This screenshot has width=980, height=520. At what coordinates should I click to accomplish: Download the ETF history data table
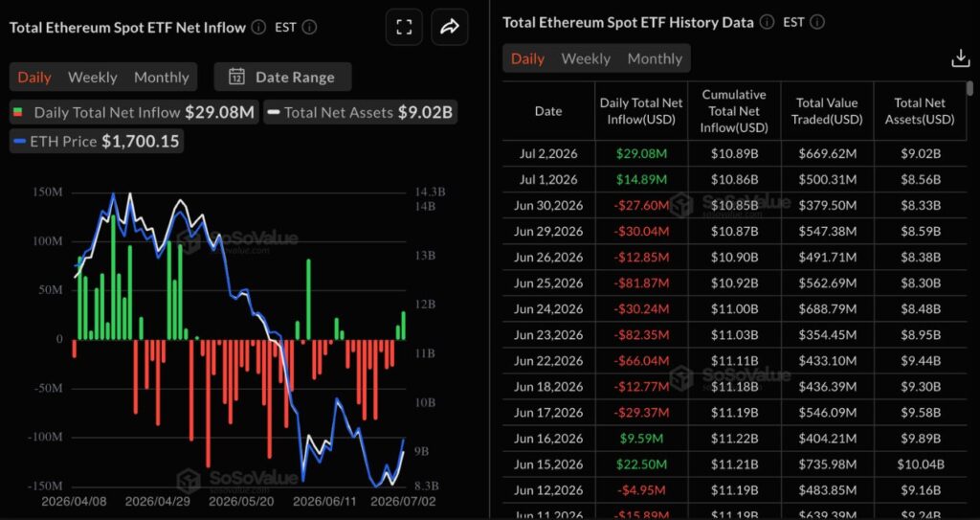coord(959,58)
